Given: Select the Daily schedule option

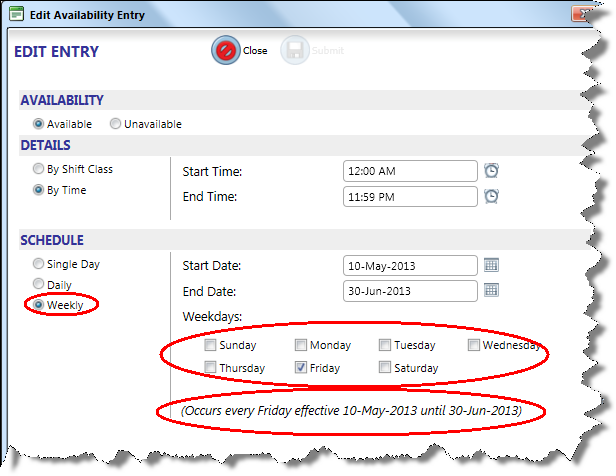Looking at the screenshot, I should [39, 284].
